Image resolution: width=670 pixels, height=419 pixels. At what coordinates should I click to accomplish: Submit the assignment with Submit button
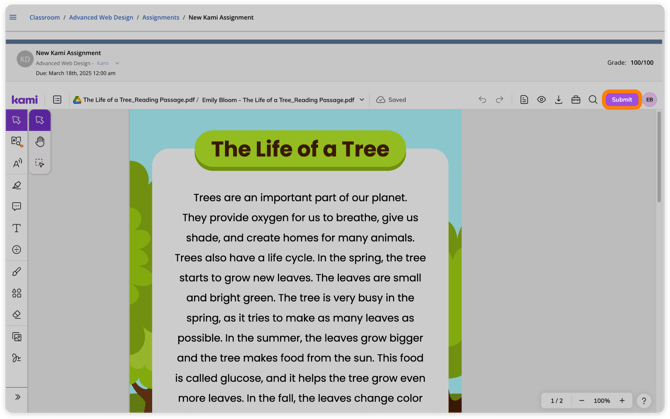pos(621,100)
